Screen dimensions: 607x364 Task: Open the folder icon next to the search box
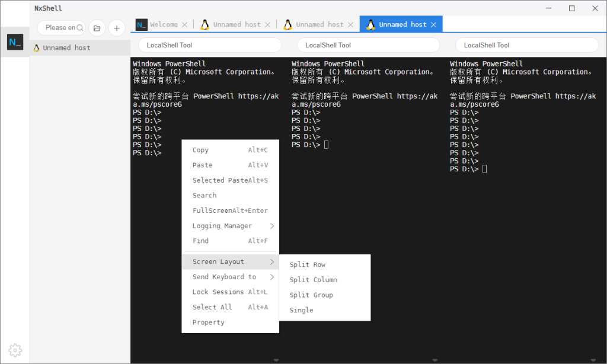tap(97, 27)
